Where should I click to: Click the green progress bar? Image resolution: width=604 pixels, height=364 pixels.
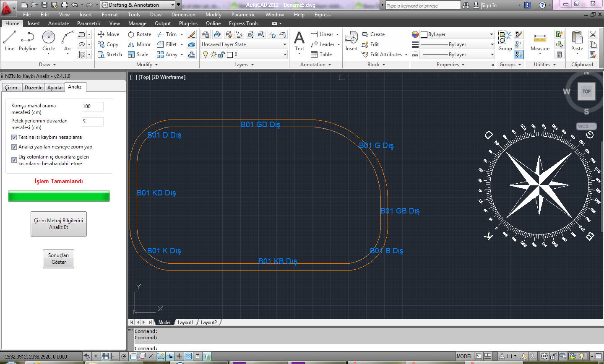point(59,196)
